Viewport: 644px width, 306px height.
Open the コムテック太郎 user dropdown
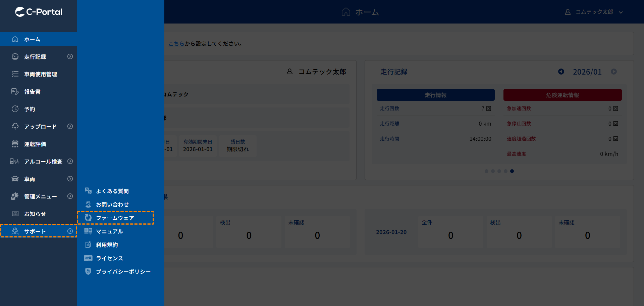pos(594,12)
